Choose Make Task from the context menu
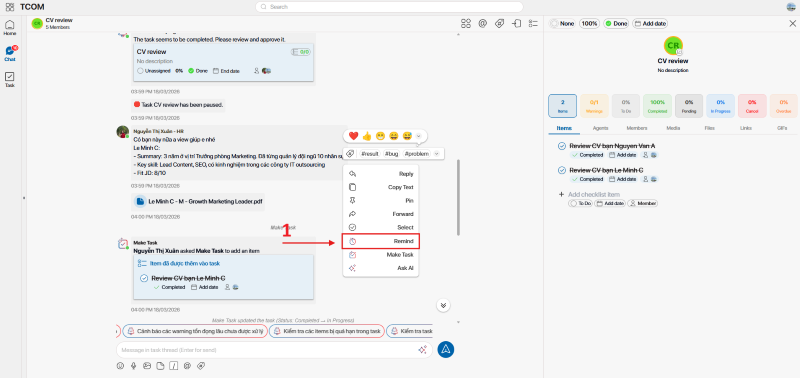Screen dimensions: 800x378 pos(381,254)
